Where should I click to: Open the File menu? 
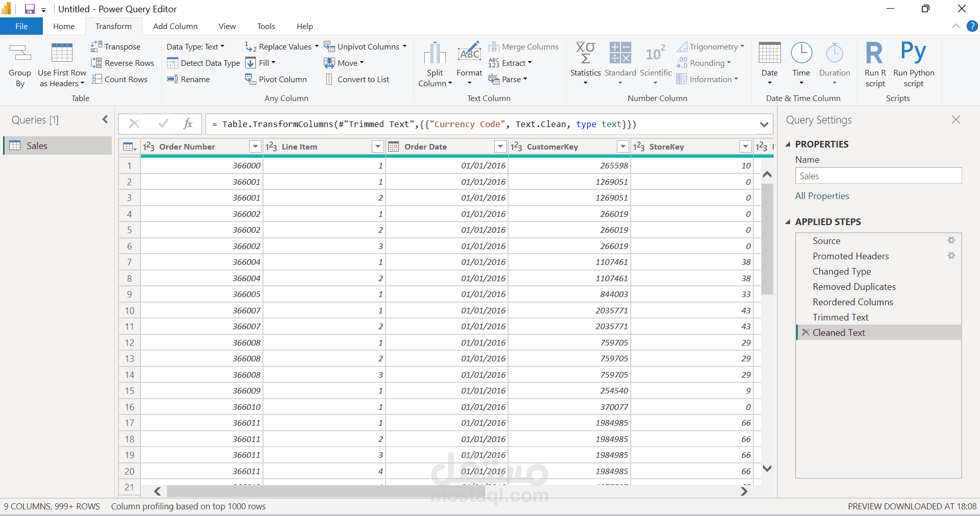pyautogui.click(x=21, y=26)
